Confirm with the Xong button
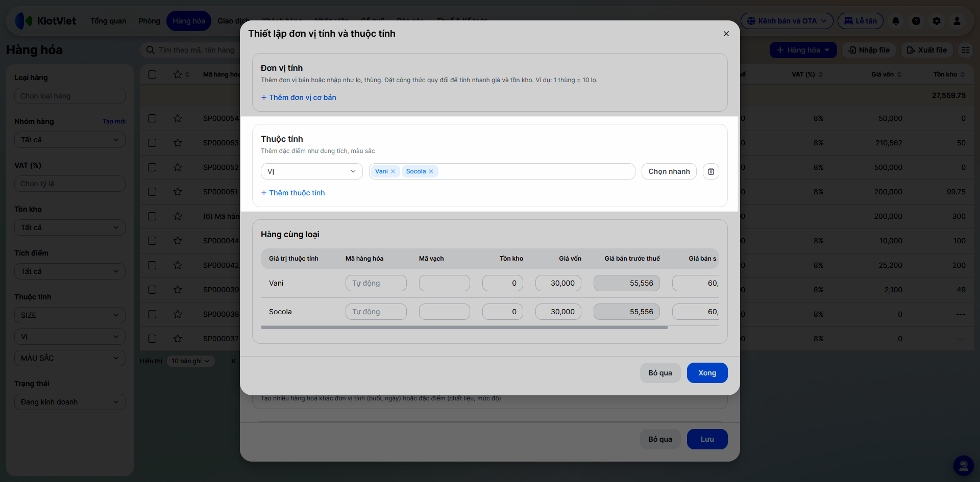The image size is (980, 482). click(x=707, y=373)
